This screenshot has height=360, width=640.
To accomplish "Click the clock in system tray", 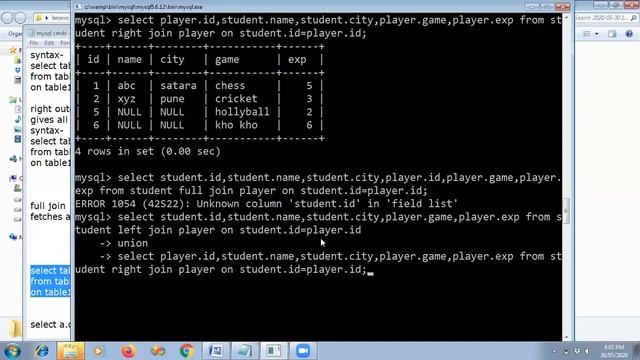I will 614,351.
